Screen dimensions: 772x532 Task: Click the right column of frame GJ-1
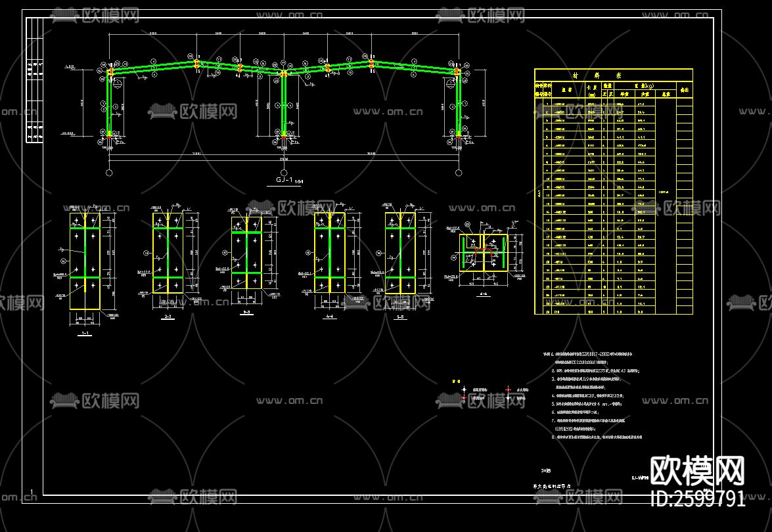pyautogui.click(x=459, y=104)
